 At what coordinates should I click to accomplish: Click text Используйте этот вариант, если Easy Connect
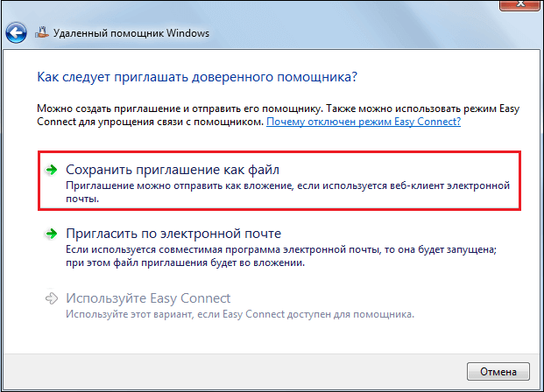(240, 314)
